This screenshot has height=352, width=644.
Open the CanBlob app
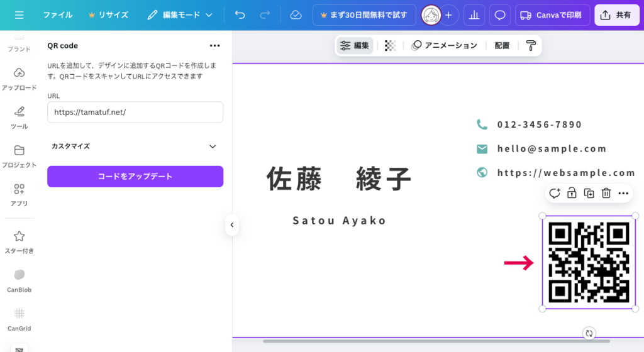19,280
